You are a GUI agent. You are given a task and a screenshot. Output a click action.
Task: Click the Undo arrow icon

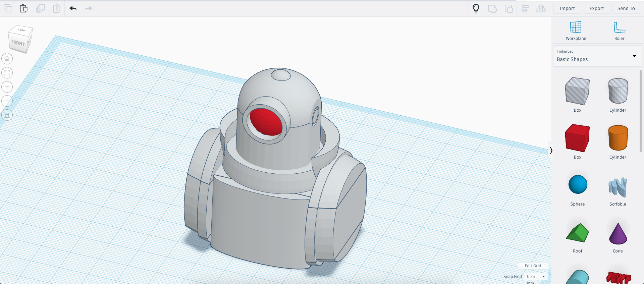click(x=73, y=8)
